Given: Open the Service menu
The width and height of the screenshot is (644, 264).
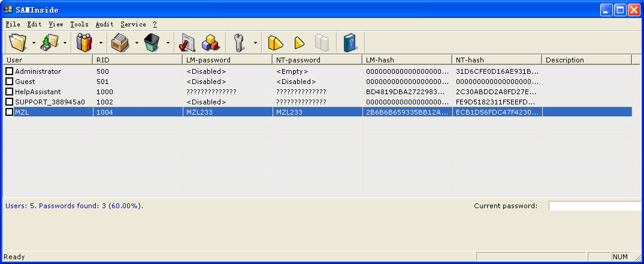Looking at the screenshot, I should point(133,24).
